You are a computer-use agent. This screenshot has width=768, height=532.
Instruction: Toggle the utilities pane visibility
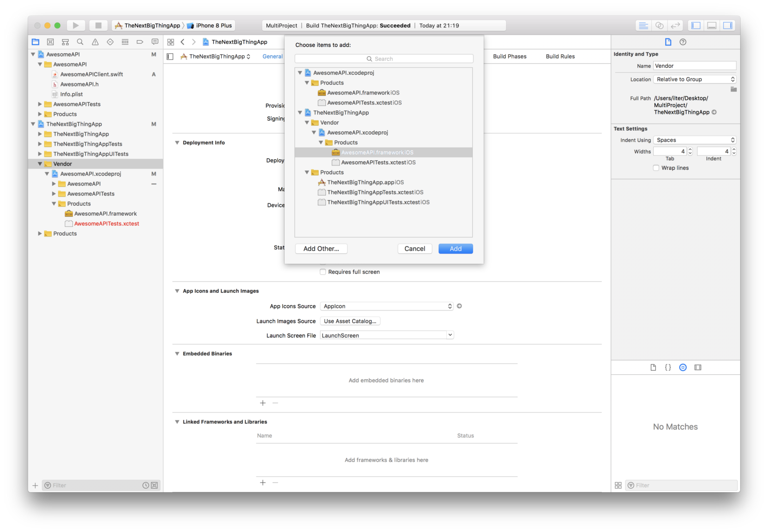point(728,25)
